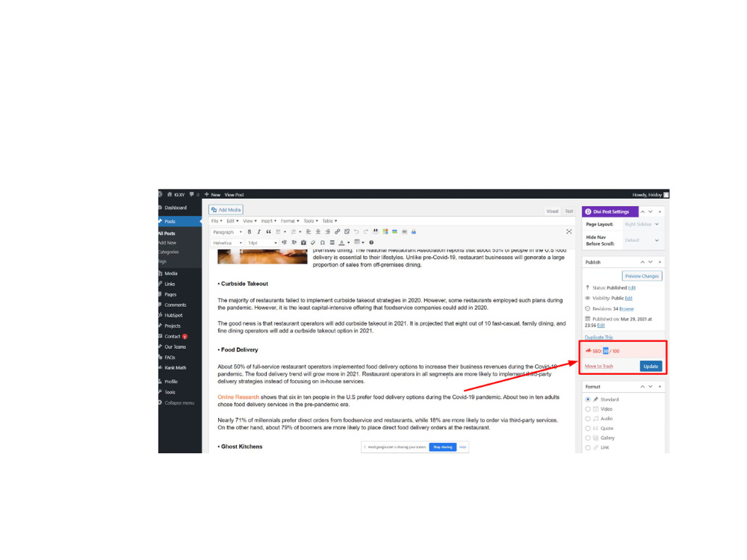Image resolution: width=747 pixels, height=560 pixels.
Task: Align text center
Action: click(317, 232)
